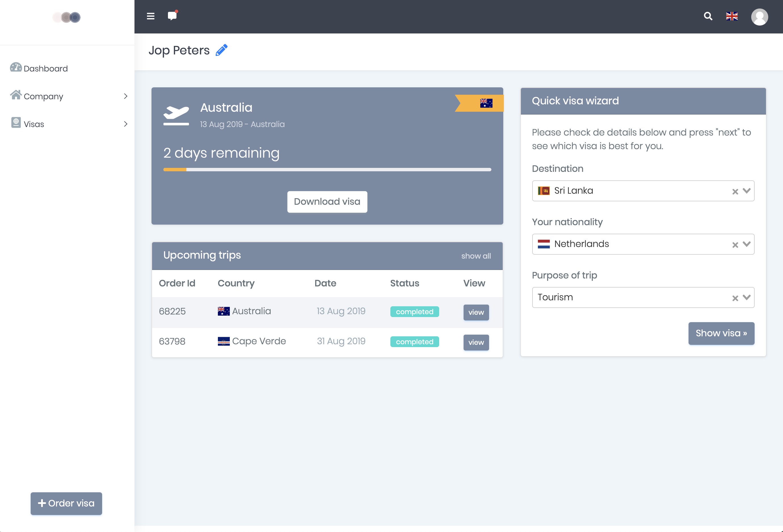
Task: Click the Australia trip card title
Action: [226, 108]
